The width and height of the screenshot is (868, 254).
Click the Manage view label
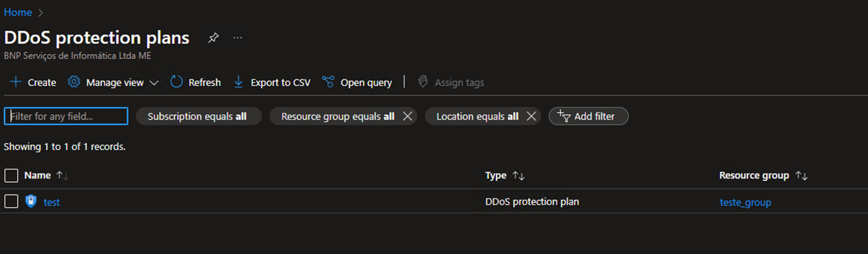tap(115, 83)
